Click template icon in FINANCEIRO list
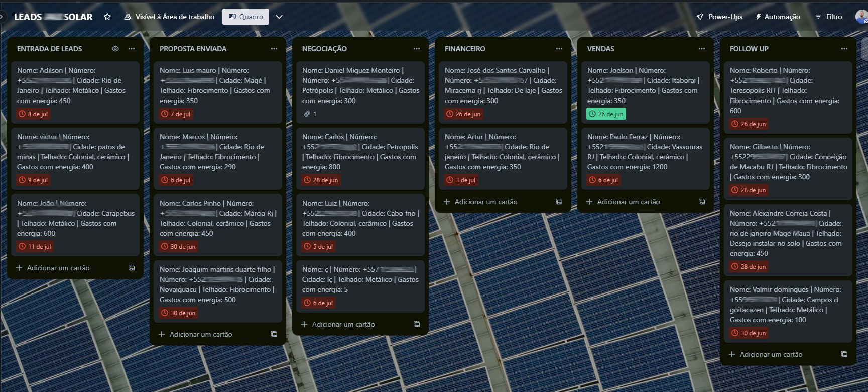Image resolution: width=868 pixels, height=392 pixels. coord(559,202)
